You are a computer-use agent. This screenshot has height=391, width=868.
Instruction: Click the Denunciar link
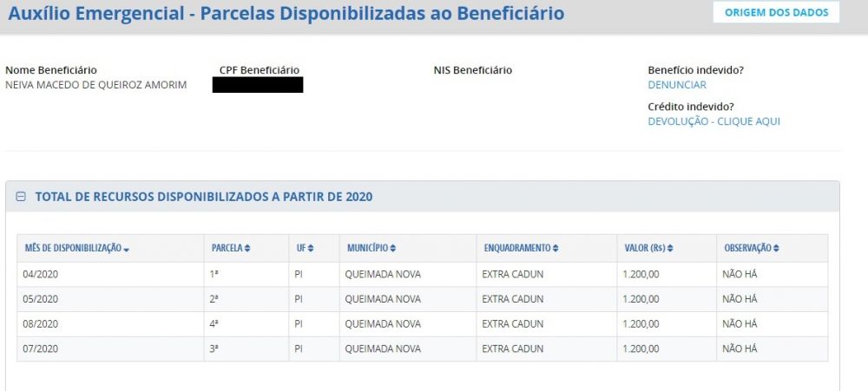[x=677, y=85]
